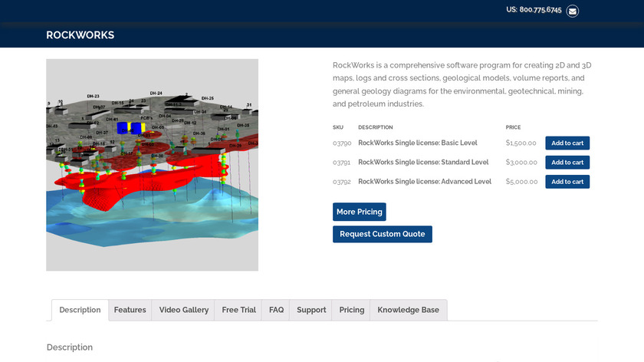The width and height of the screenshot is (644, 362).
Task: View the Knowledge Base tab
Action: pyautogui.click(x=408, y=310)
